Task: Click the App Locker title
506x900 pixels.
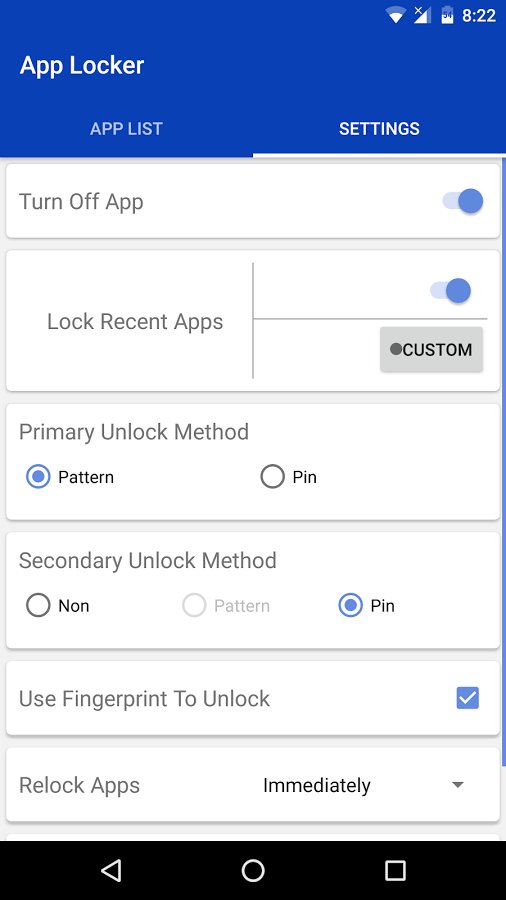Action: coord(82,65)
